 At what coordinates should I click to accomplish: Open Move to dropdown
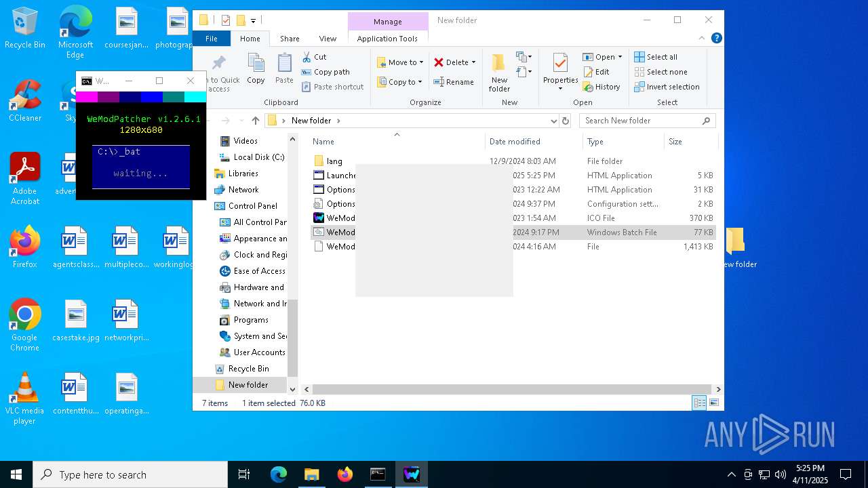point(400,62)
